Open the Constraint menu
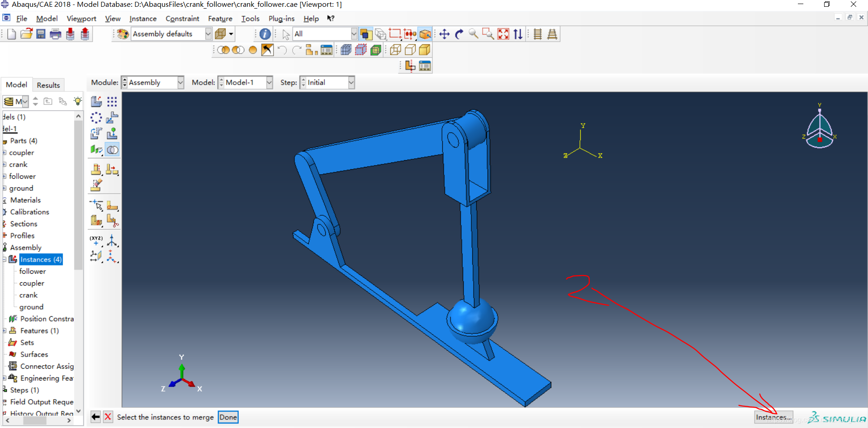This screenshot has width=868, height=428. pos(182,19)
